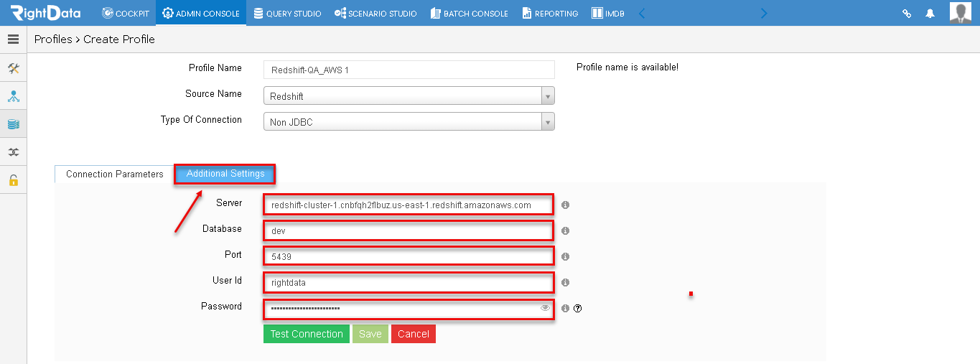Open the hamburger menu icon
The width and height of the screenshot is (980, 364).
click(13, 39)
